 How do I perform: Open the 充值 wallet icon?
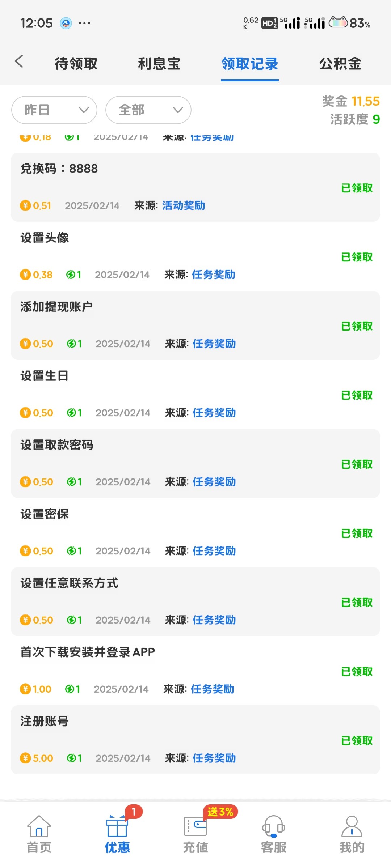[195, 827]
